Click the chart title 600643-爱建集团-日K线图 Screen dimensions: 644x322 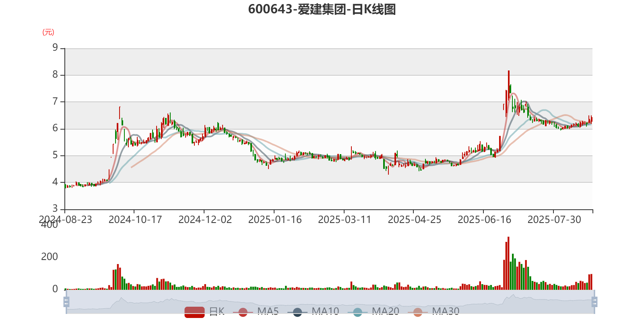pyautogui.click(x=322, y=9)
